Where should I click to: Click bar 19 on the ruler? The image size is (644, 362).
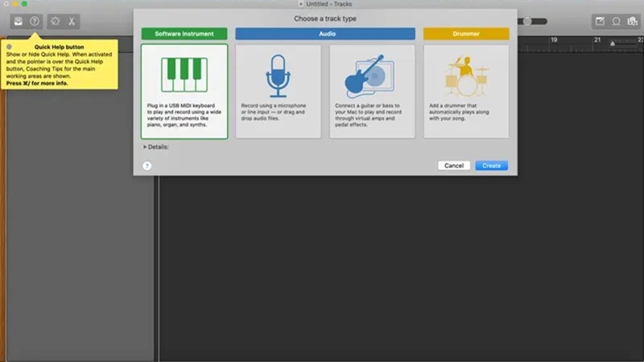554,39
